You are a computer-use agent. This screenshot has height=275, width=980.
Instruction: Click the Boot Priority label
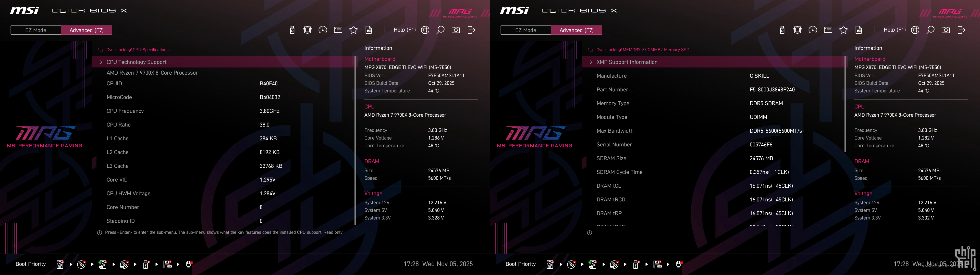point(30,264)
